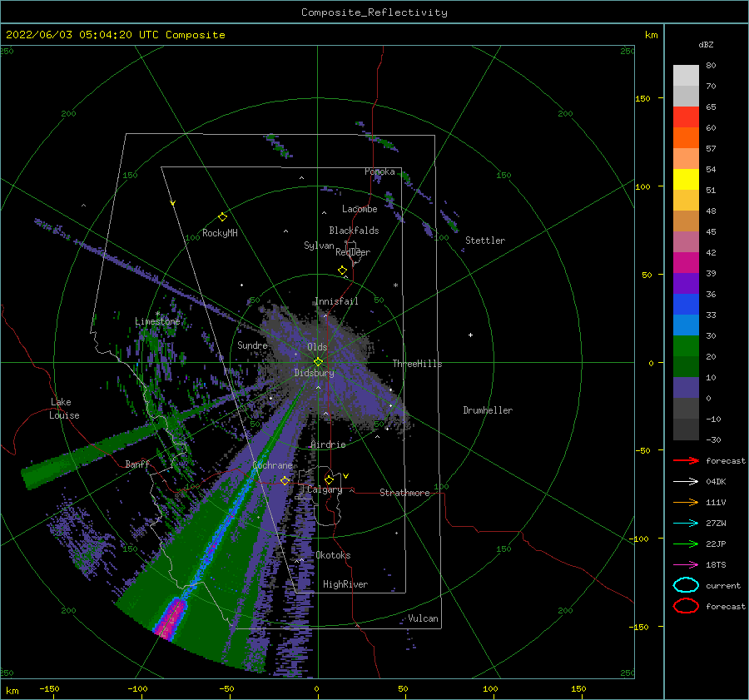749x700 pixels.
Task: Click the Okotoks label
Action: point(333,555)
